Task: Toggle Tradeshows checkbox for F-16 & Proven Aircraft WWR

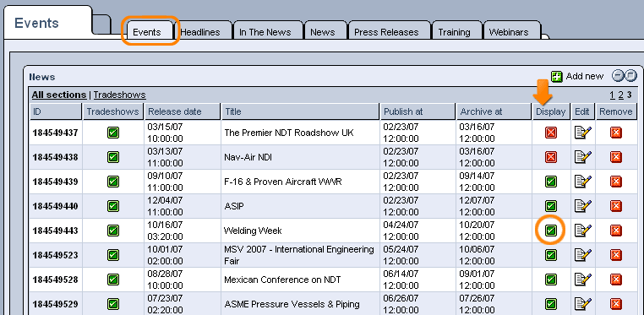Action: pos(113,182)
